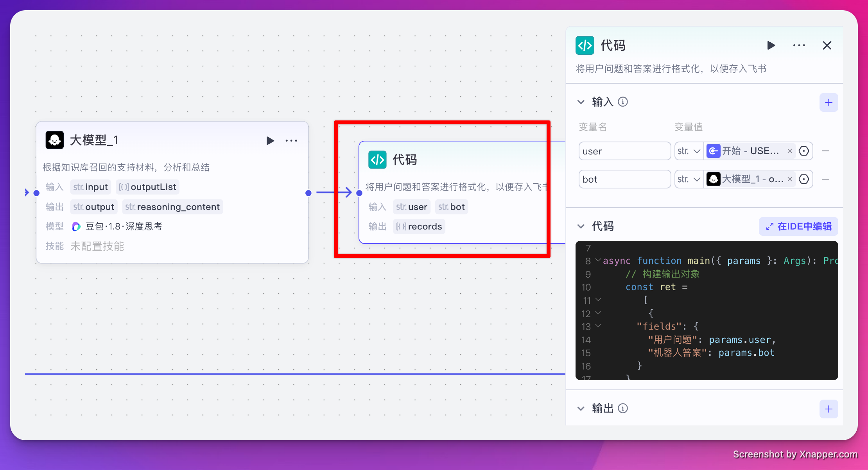Open type dropdown for bot variable
Image resolution: width=868 pixels, height=470 pixels.
coord(689,179)
